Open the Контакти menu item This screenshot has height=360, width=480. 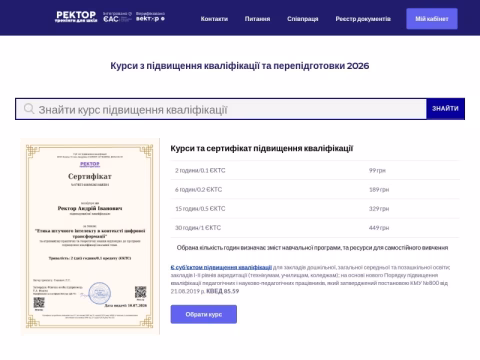click(x=214, y=19)
